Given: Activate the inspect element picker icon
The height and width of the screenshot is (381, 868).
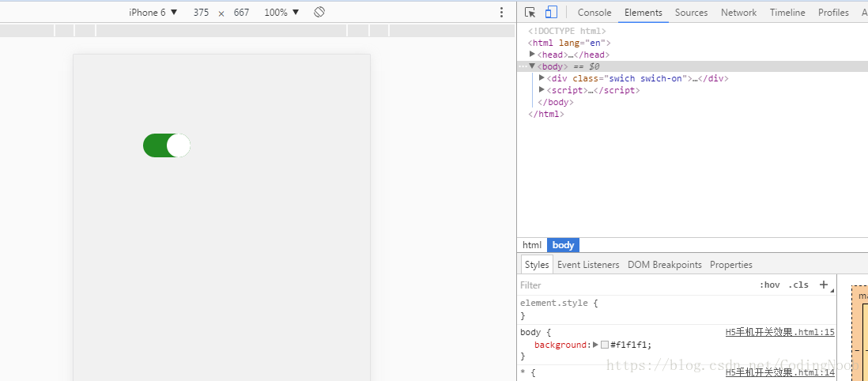Looking at the screenshot, I should pyautogui.click(x=530, y=12).
